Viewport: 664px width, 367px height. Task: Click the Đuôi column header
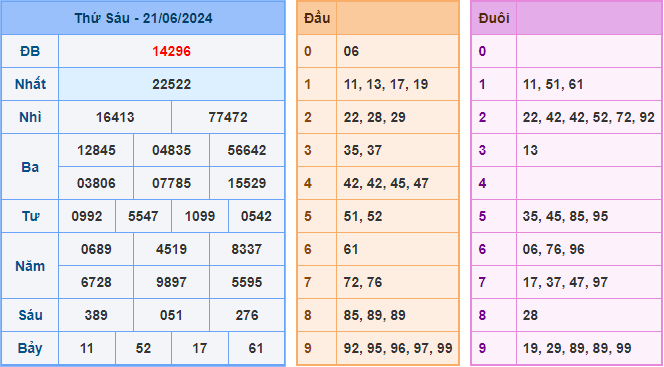[494, 18]
